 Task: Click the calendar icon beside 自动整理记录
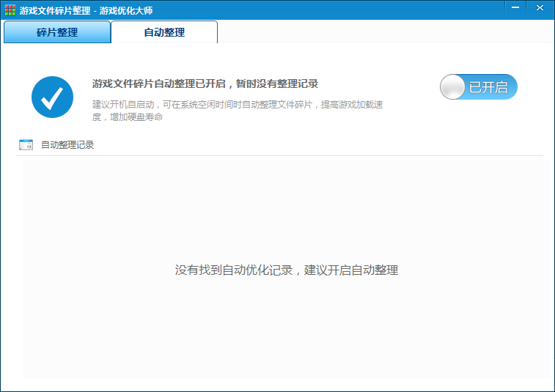click(26, 144)
